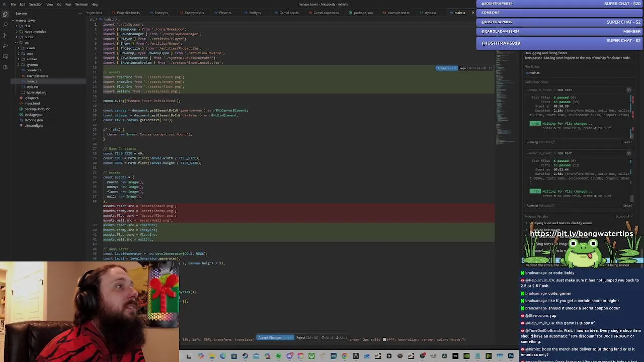
Task: Launch Steam from the taskbar
Action: point(245,356)
